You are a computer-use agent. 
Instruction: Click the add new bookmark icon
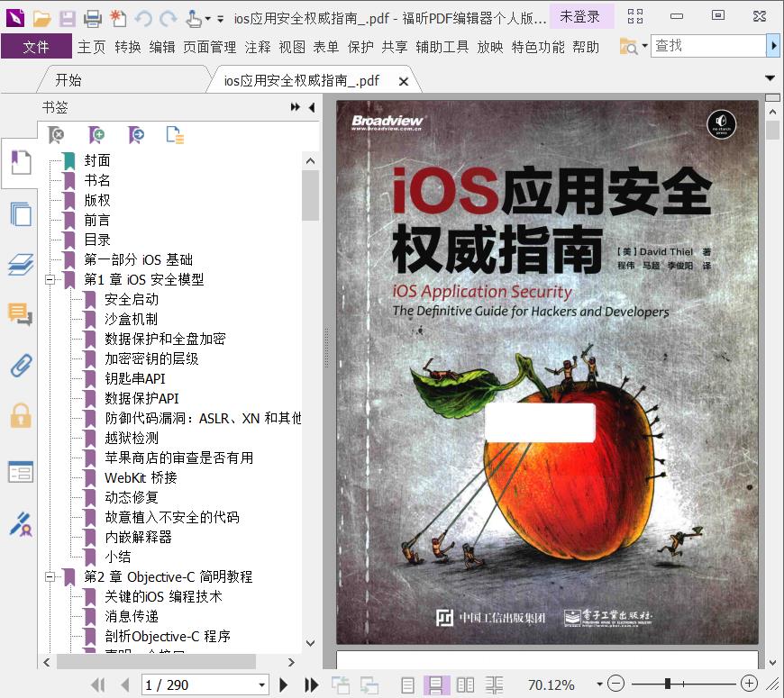click(96, 134)
